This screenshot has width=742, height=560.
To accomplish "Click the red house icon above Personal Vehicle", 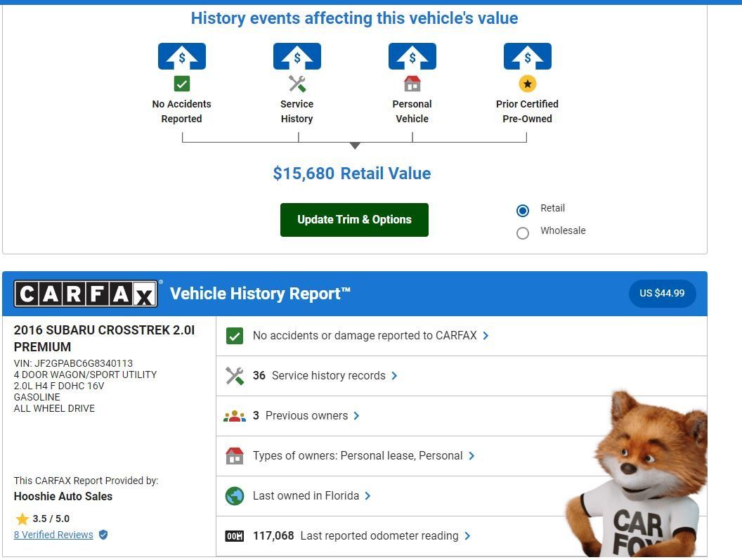I will 412,84.
